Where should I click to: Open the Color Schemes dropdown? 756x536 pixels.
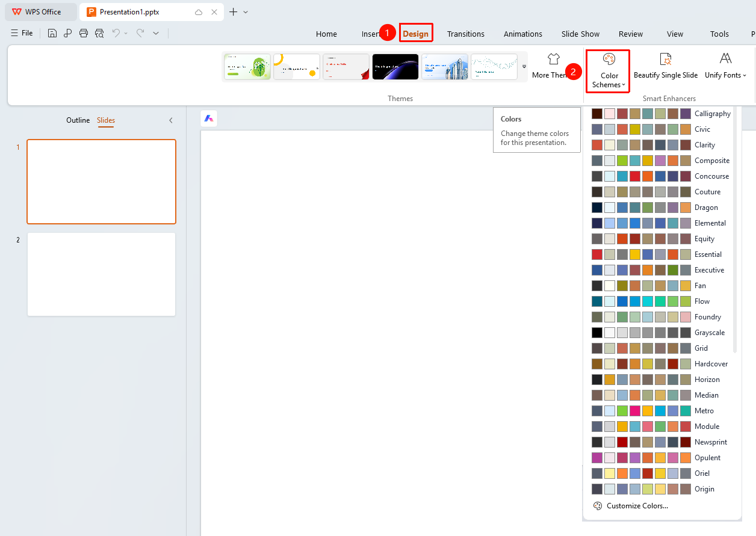pos(609,70)
